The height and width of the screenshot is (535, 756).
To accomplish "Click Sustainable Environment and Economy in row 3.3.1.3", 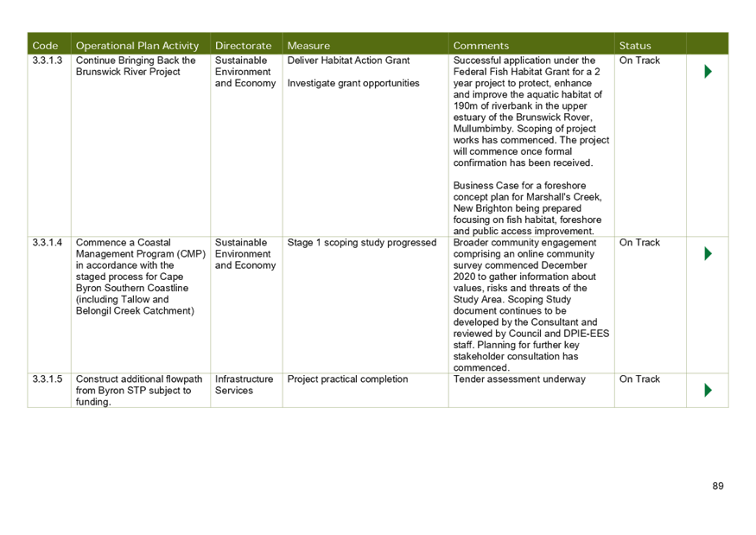I will pos(245,72).
